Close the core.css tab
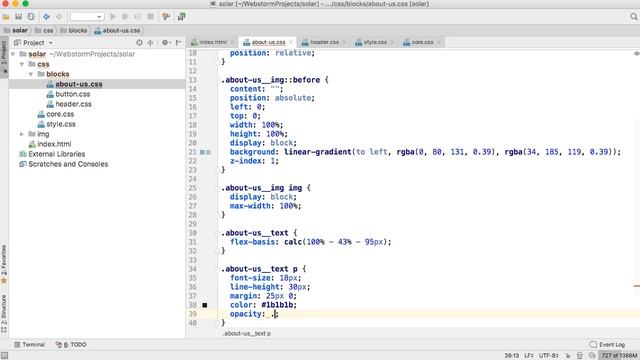This screenshot has width=640, height=360. click(x=439, y=42)
